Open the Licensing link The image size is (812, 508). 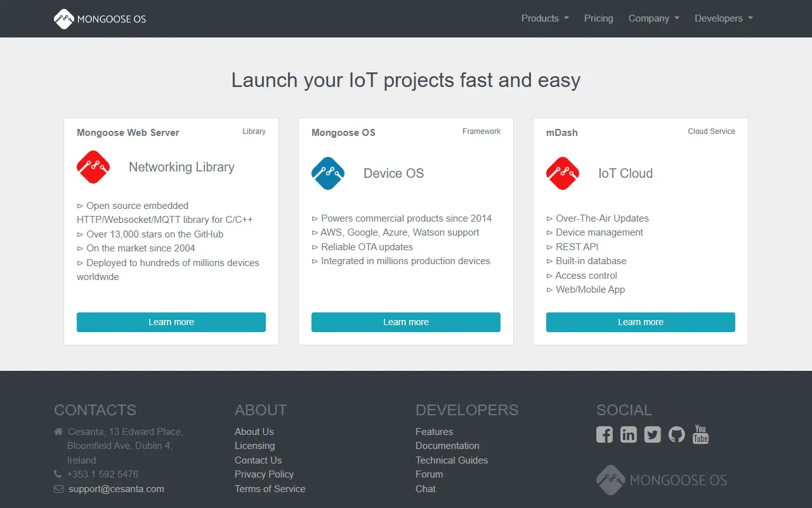coord(255,446)
